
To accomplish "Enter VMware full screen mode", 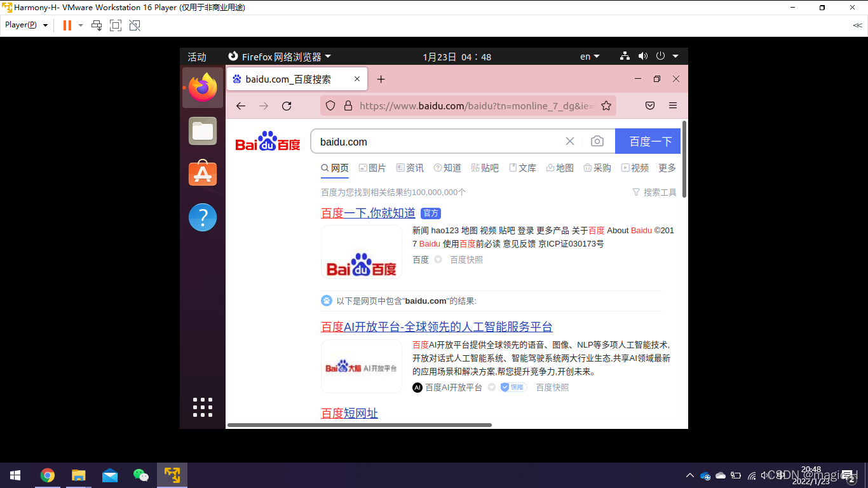I will pyautogui.click(x=116, y=25).
